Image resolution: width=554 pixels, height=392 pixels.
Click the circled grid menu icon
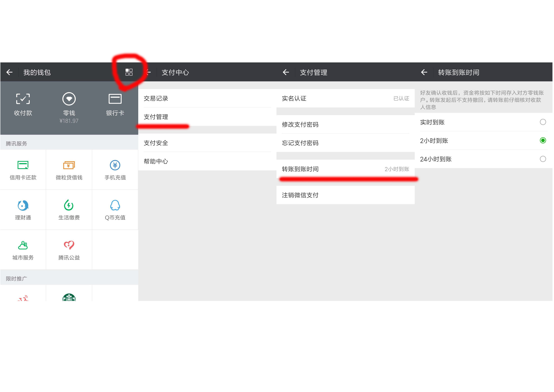[x=129, y=72]
